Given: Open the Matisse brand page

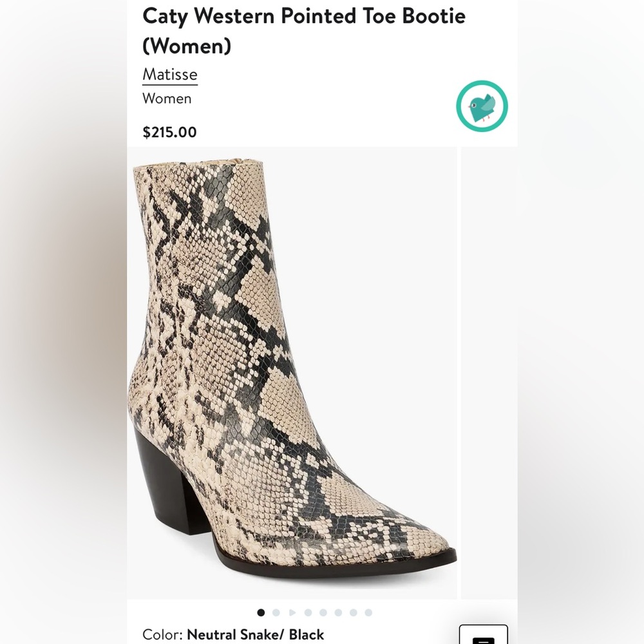Looking at the screenshot, I should point(169,75).
